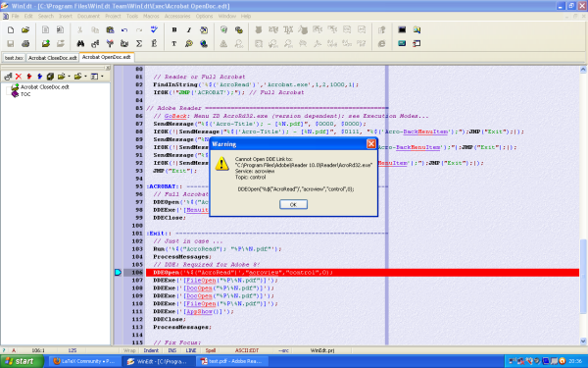588x368 pixels.
Task: Click the printer icon in the toolbar
Action: coord(25,44)
